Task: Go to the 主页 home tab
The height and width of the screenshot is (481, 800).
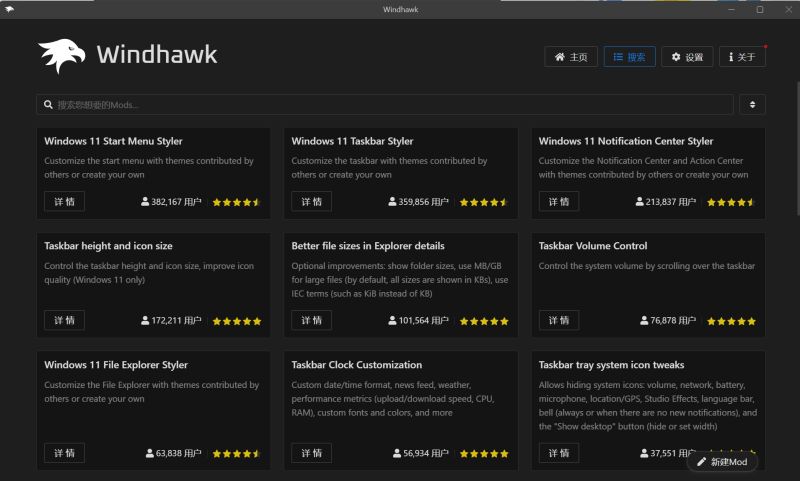Action: (570, 57)
